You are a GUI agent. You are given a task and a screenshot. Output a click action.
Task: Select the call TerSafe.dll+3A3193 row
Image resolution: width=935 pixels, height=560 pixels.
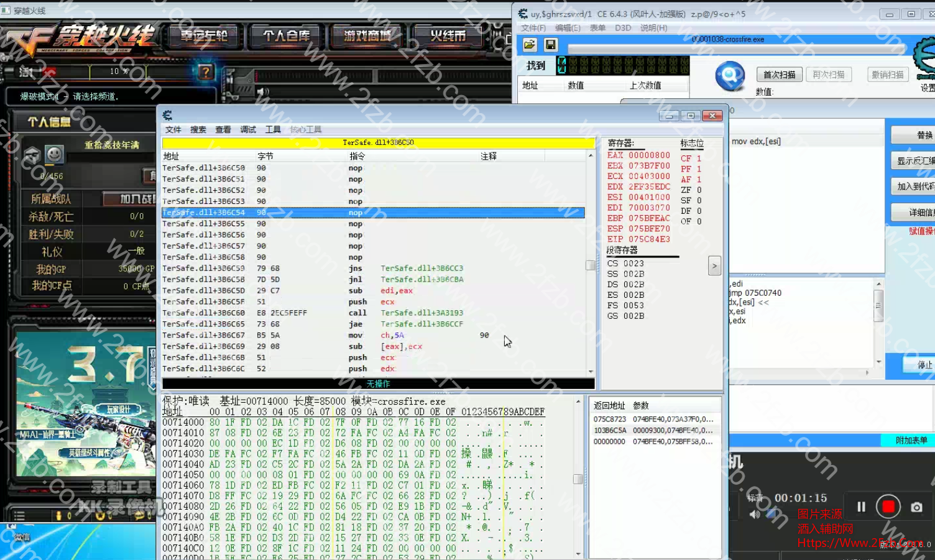pyautogui.click(x=373, y=313)
